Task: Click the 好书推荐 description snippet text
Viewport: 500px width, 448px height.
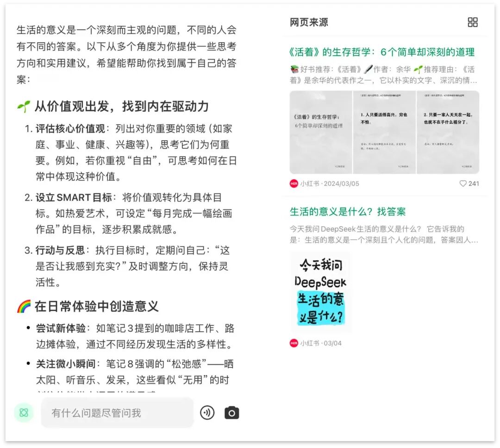Action: (384, 75)
